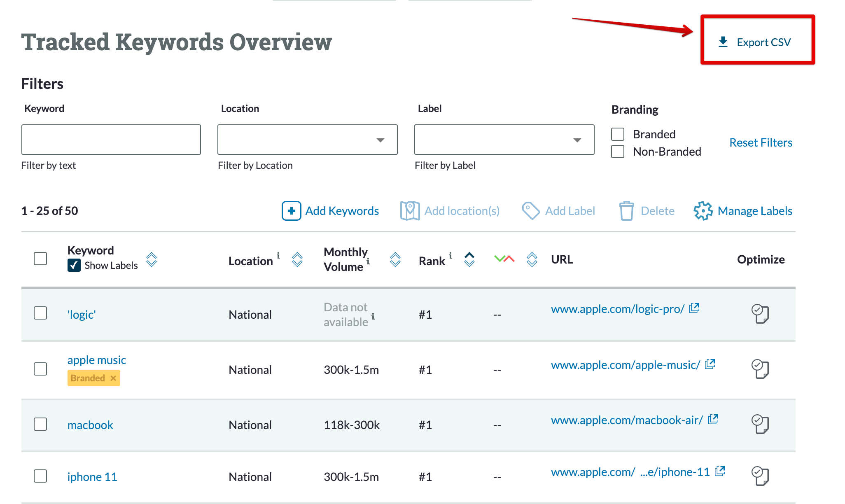The height and width of the screenshot is (504, 845).
Task: Sort by rank change column arrows
Action: point(532,259)
